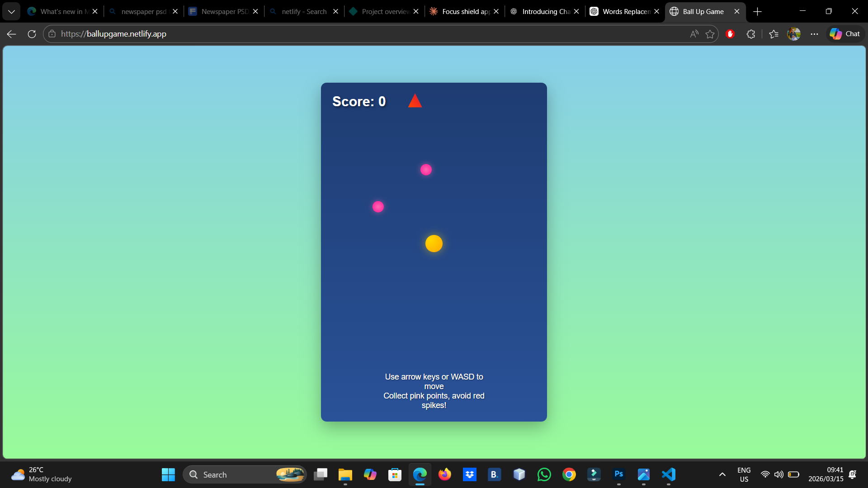Open the favorites list icon
Screen dimensions: 868x488
tap(774, 34)
